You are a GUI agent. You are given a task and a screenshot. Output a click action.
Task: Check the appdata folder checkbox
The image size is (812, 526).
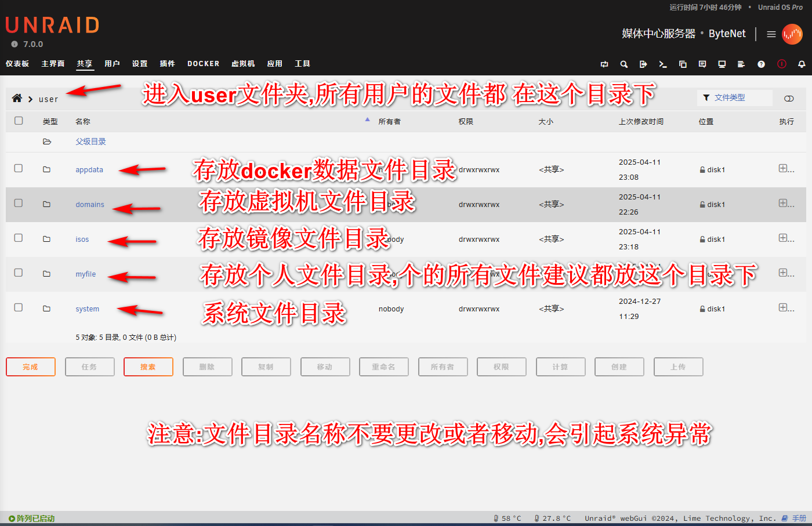coord(19,168)
